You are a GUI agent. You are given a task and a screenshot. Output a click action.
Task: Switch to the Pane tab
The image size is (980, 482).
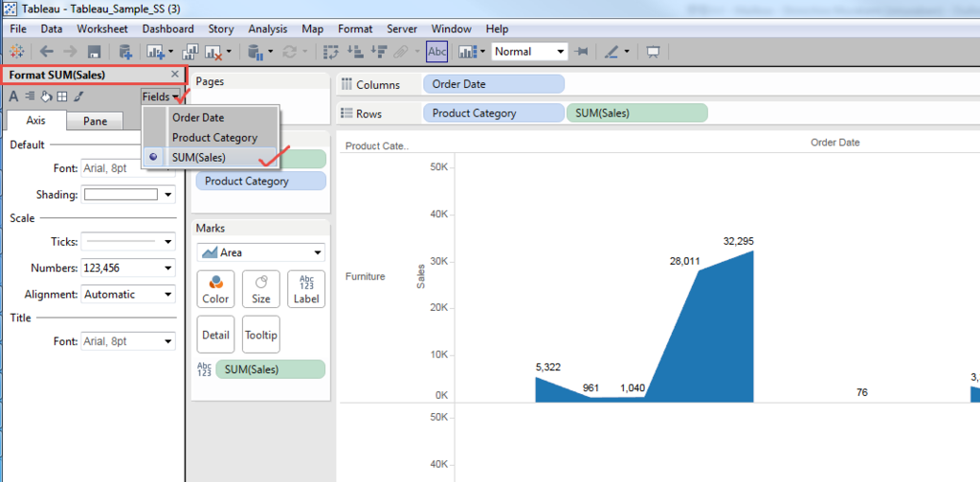point(95,121)
